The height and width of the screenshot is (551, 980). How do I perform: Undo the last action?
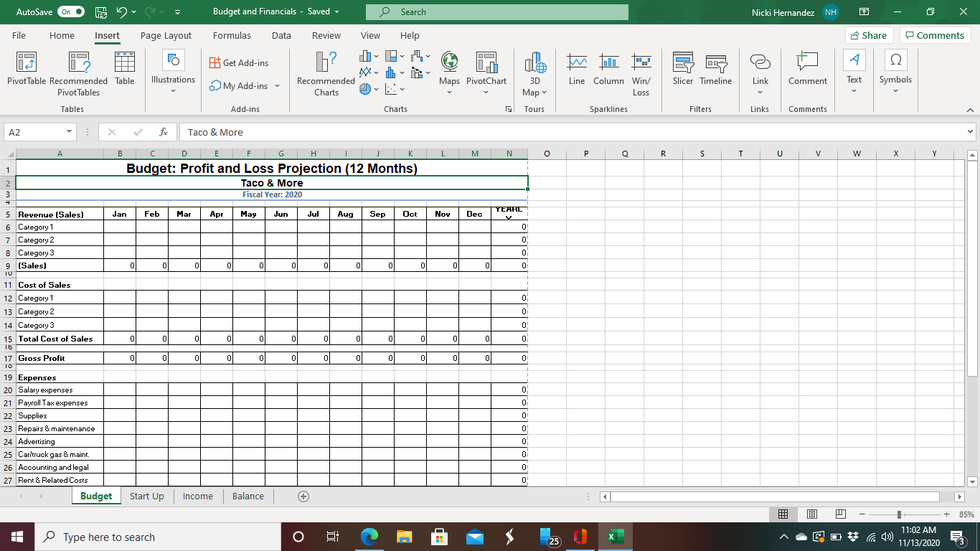point(122,11)
